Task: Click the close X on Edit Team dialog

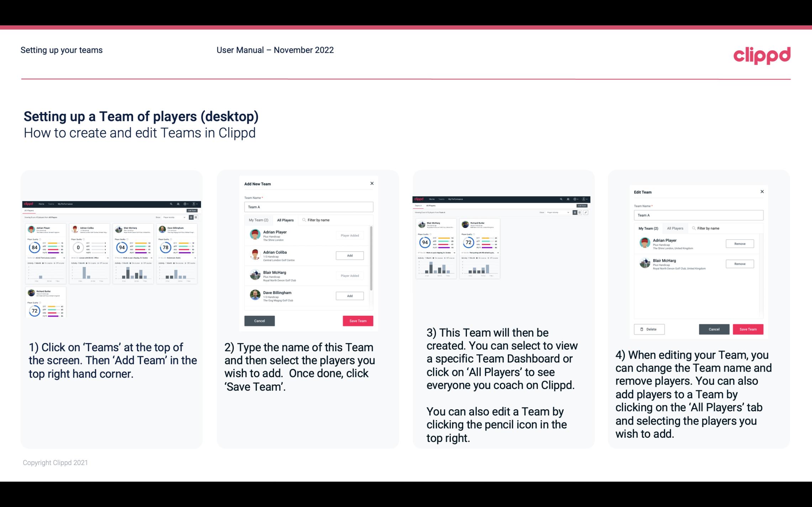Action: (x=762, y=192)
